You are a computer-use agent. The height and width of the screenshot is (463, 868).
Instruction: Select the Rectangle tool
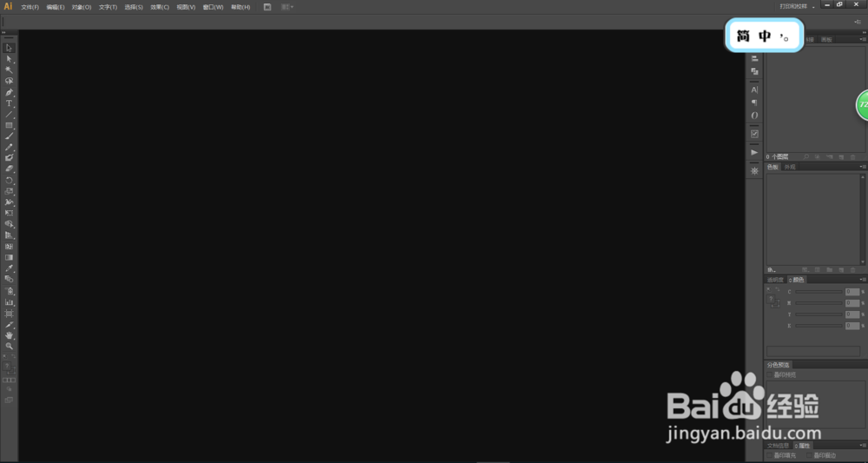[x=9, y=125]
